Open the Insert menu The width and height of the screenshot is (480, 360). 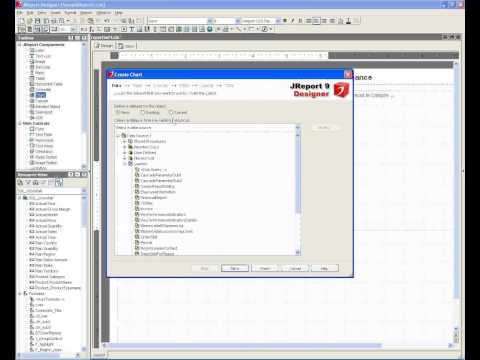click(55, 13)
